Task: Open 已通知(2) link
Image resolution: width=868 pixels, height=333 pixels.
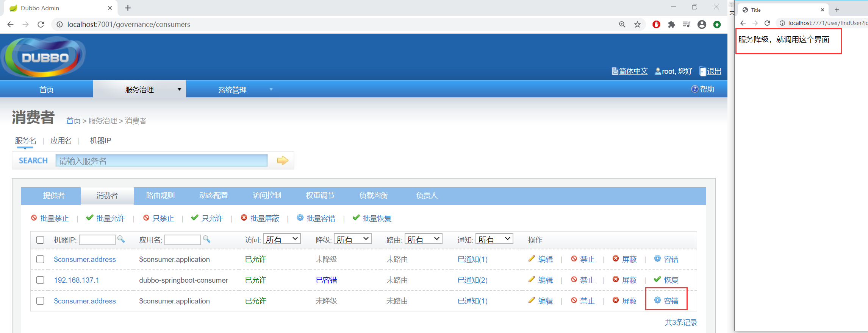Action: [472, 280]
